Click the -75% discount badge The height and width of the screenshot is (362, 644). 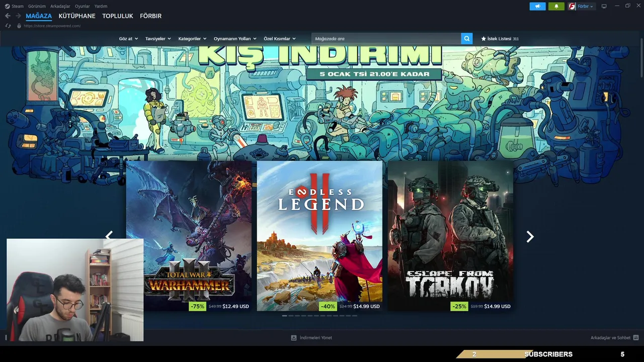197,306
